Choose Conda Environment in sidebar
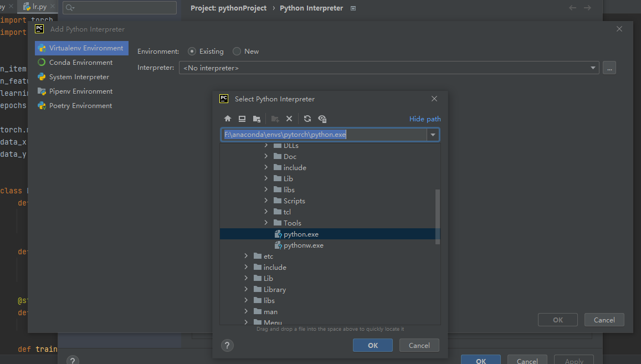Viewport: 641px width, 364px height. 81,62
